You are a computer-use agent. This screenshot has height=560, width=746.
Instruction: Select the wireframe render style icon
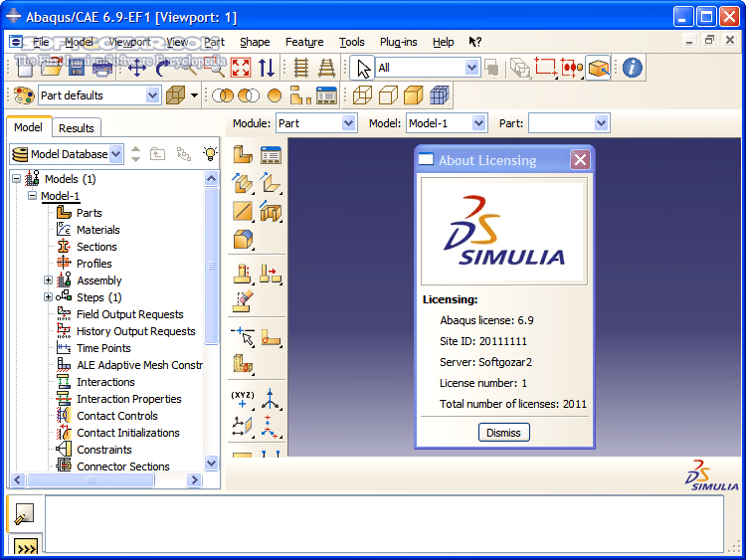pyautogui.click(x=362, y=95)
